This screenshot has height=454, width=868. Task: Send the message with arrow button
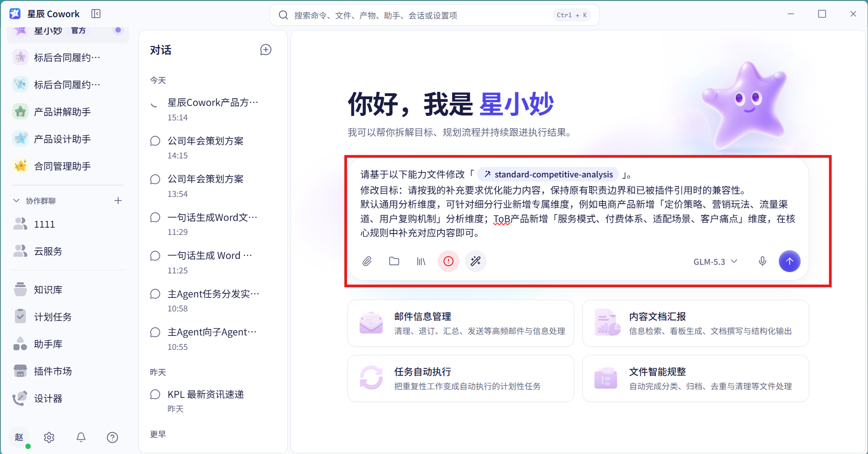coord(790,261)
